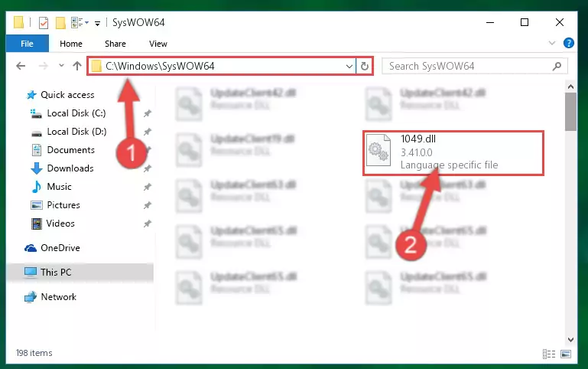
Task: Click the pin icon beside Pictures
Action: point(148,205)
